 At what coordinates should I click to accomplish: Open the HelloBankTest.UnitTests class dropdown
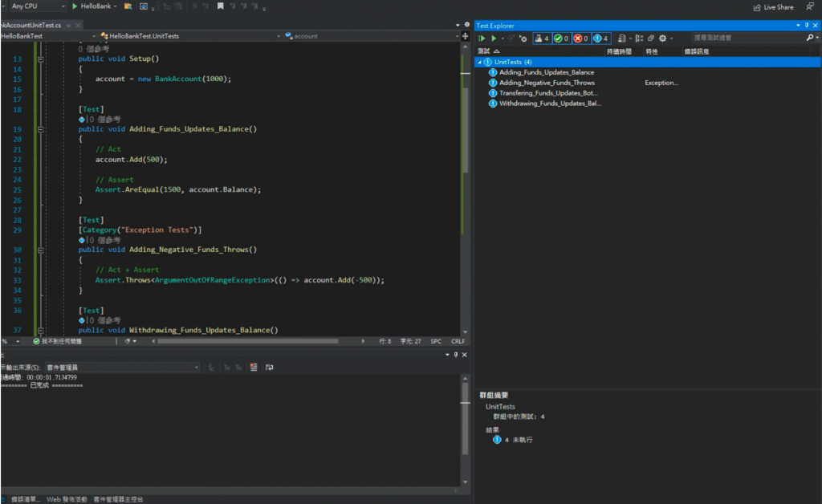pyautogui.click(x=190, y=36)
